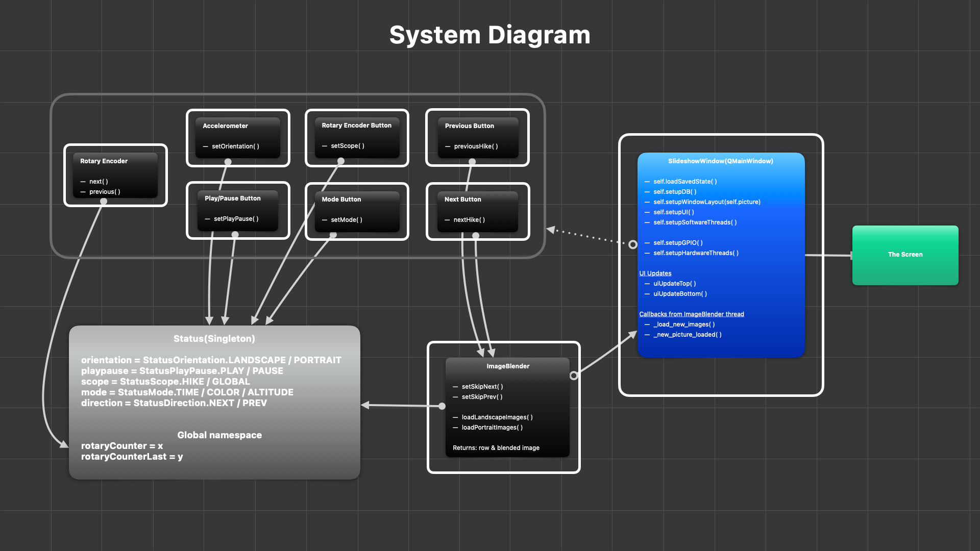Click the Previous Button node
Screen dimensions: 980x551
click(478, 137)
